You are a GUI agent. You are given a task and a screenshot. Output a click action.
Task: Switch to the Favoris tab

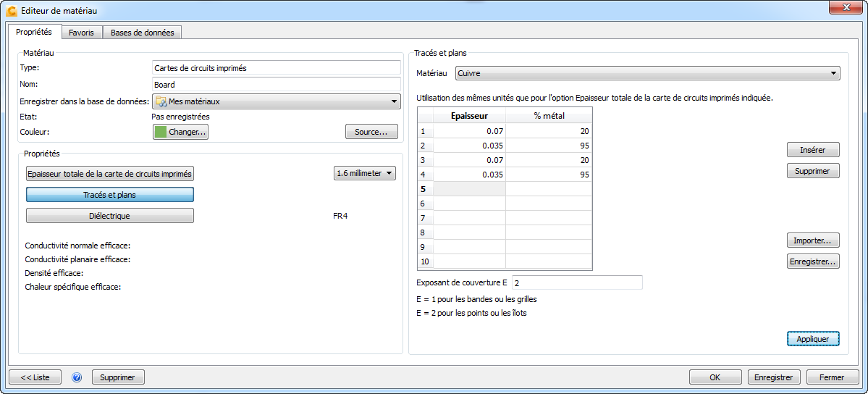click(81, 33)
